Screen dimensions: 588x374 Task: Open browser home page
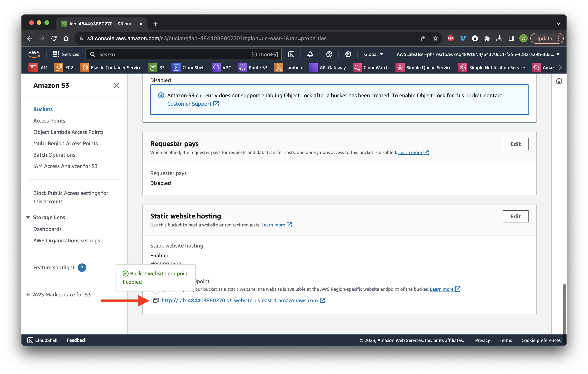[x=66, y=38]
